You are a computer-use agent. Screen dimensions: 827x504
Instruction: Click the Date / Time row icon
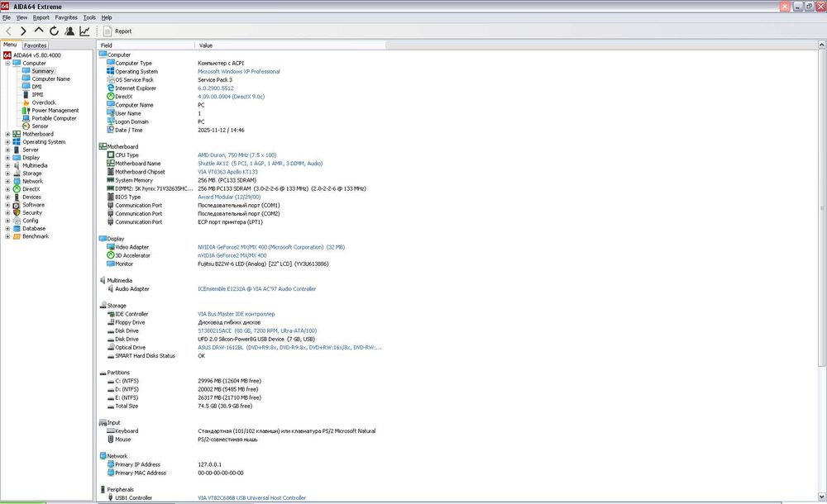[x=111, y=130]
